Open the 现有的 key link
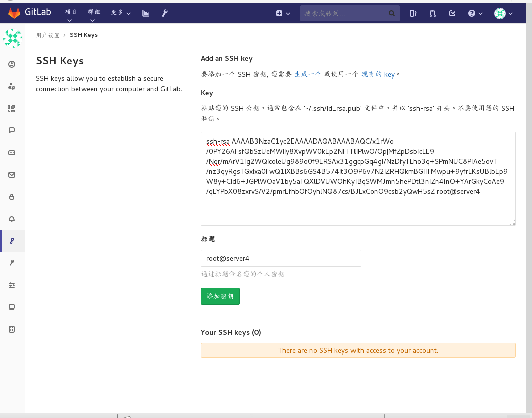This screenshot has width=532, height=418. (378, 74)
